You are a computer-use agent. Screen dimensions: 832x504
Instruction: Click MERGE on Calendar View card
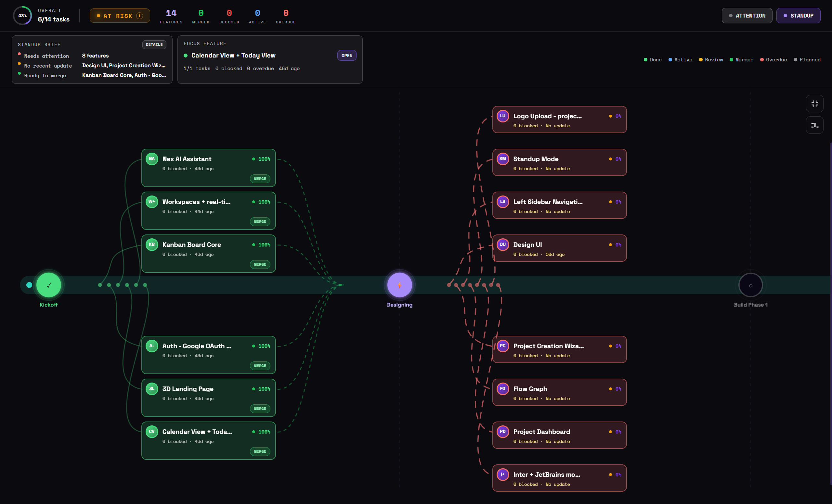pyautogui.click(x=260, y=451)
